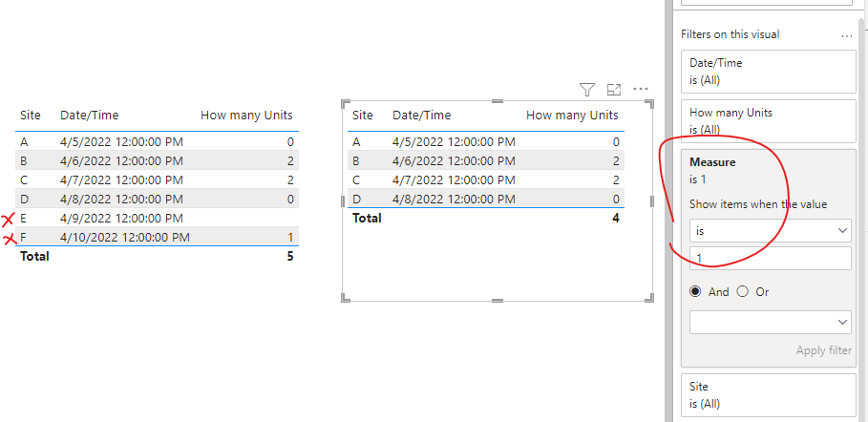Select the Or radio button
The height and width of the screenshot is (422, 868).
pyautogui.click(x=742, y=291)
